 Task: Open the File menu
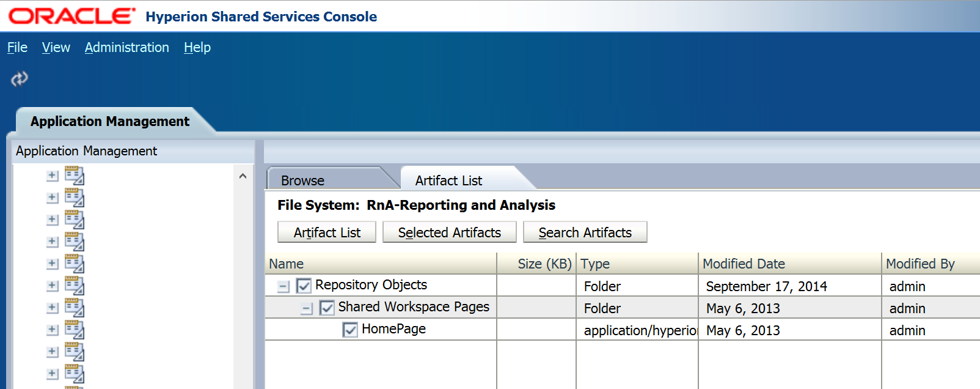pos(17,48)
